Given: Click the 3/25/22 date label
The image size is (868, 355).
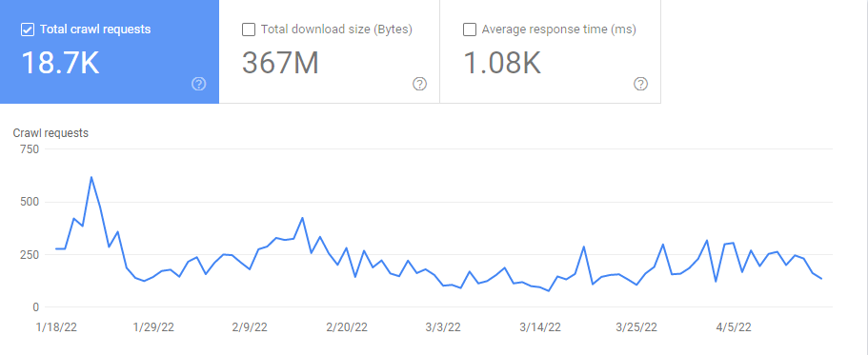Looking at the screenshot, I should [x=637, y=327].
